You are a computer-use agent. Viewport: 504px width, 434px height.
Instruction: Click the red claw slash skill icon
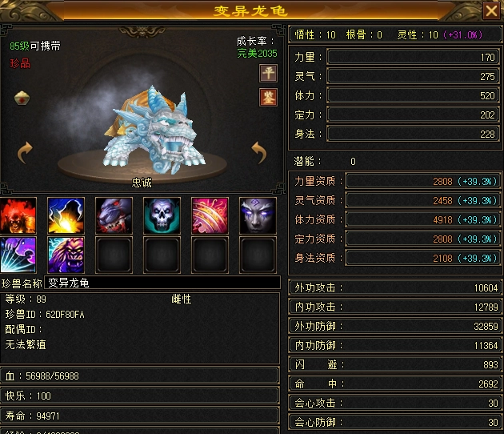click(x=210, y=215)
